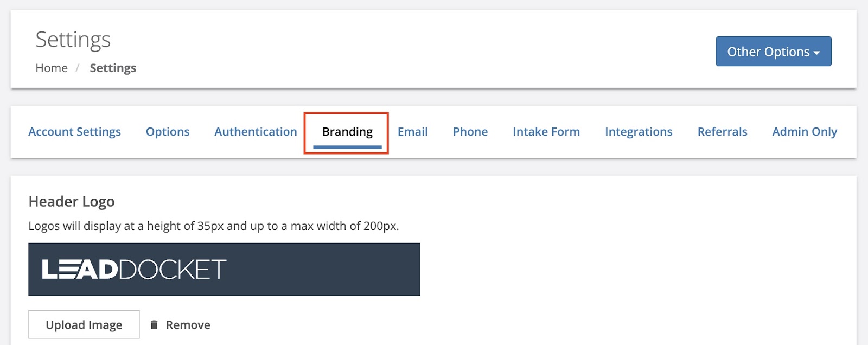Click the caret arrow on Other Options

(816, 53)
